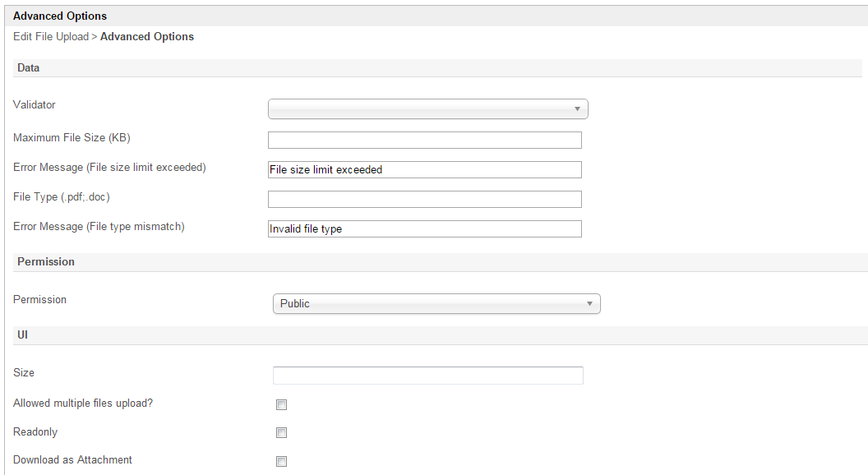Click the bold Advanced Options breadcrumb
This screenshot has width=868, height=475.
pyautogui.click(x=147, y=37)
